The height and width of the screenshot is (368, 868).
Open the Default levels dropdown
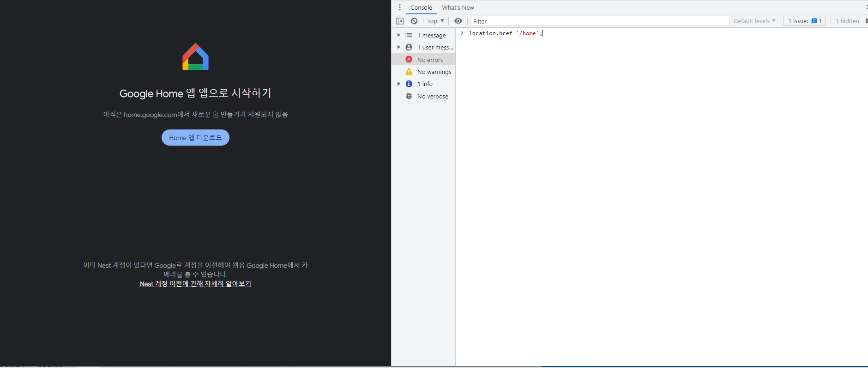(754, 21)
